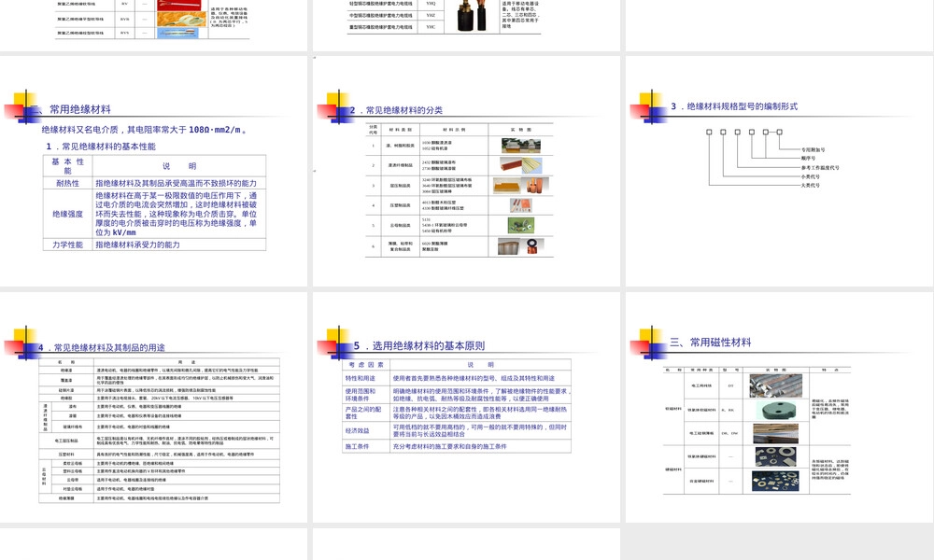934x560 pixels.
Task: Click the 参考工作温度代号 label
Action: 820,168
